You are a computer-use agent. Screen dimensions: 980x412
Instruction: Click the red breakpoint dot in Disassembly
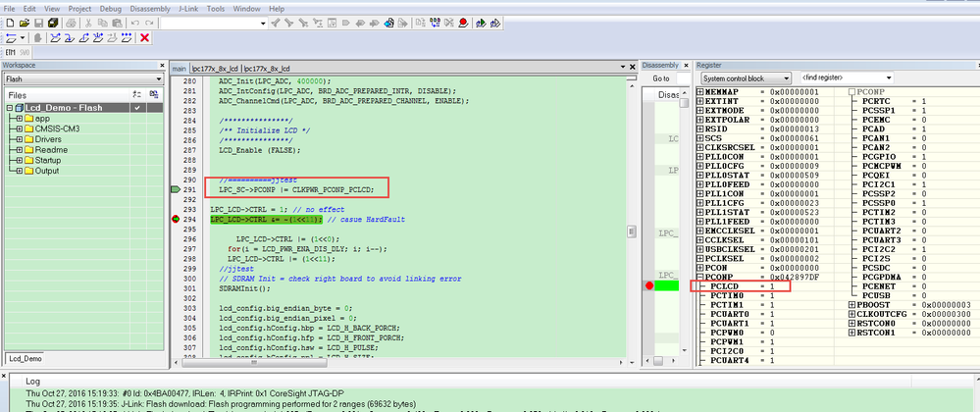point(649,285)
